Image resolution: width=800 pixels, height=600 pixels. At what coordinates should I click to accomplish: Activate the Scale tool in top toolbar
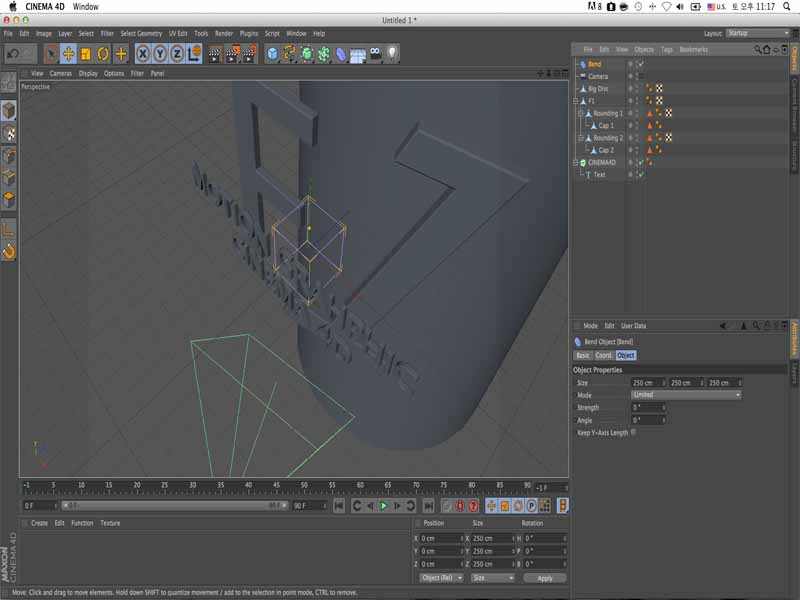pos(86,54)
